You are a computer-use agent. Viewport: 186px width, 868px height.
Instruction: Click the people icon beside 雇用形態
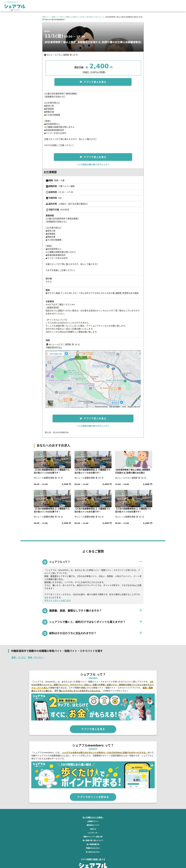47,204
